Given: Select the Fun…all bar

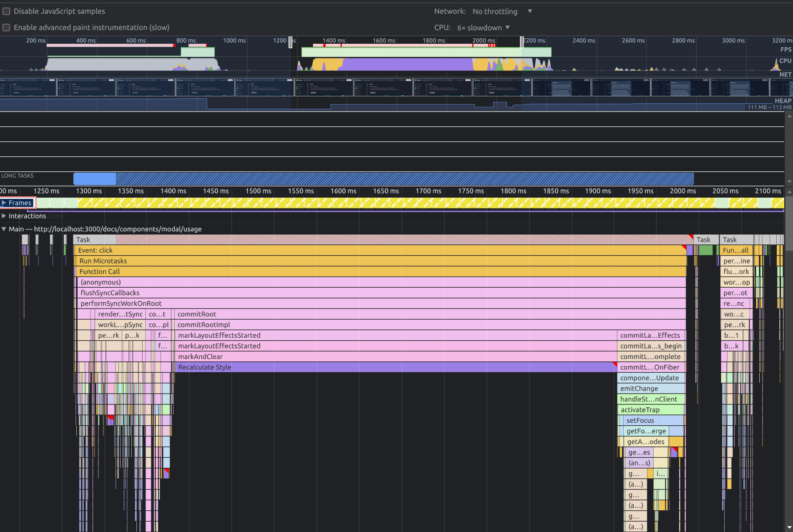Looking at the screenshot, I should [736, 250].
